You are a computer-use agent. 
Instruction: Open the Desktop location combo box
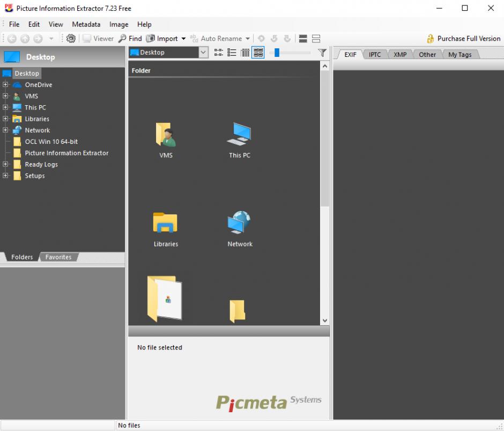tap(168, 53)
